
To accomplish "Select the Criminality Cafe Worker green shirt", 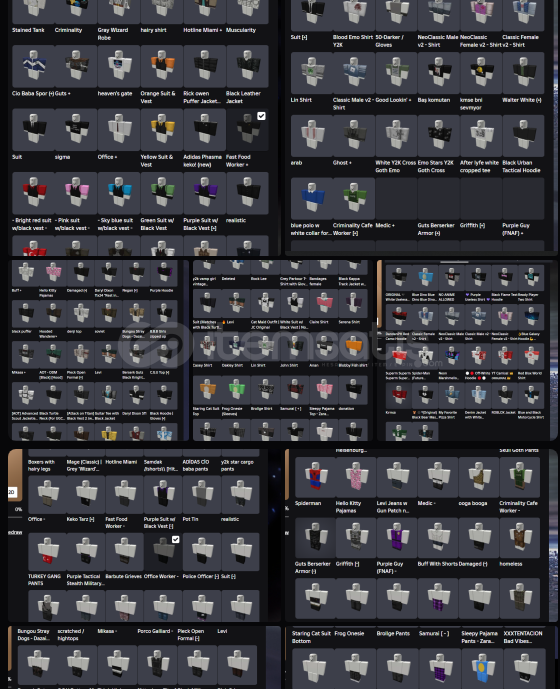I will pos(354,199).
